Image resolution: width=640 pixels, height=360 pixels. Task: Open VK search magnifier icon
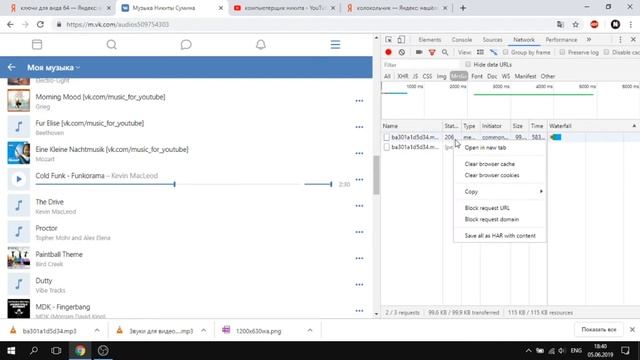pos(111,44)
